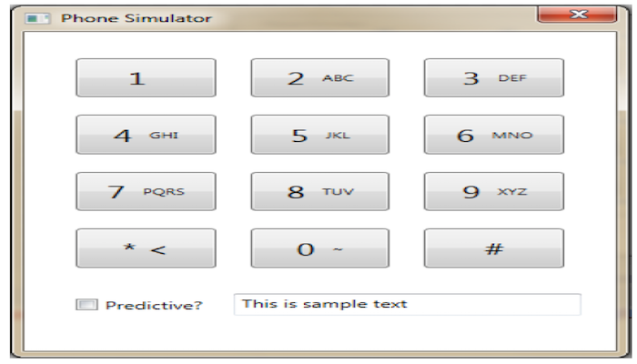Close the Phone Simulator window
The width and height of the screenshot is (637, 364).
577,15
